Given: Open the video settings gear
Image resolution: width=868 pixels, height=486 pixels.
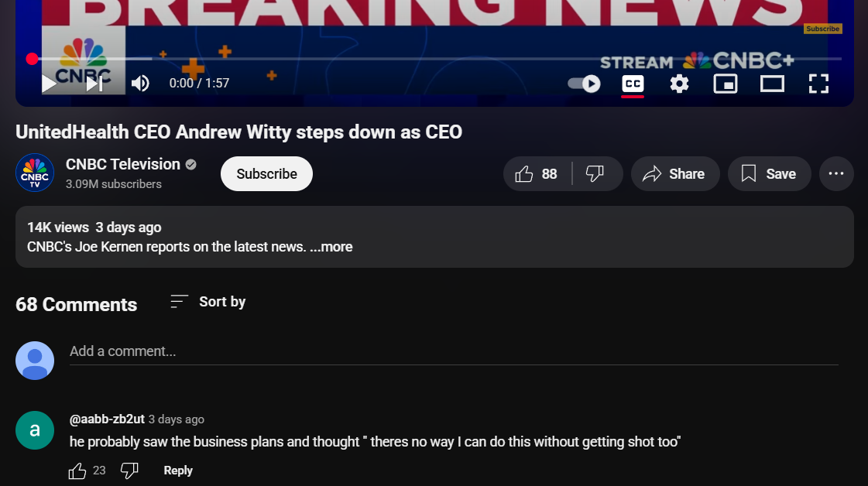Looking at the screenshot, I should pyautogui.click(x=679, y=84).
